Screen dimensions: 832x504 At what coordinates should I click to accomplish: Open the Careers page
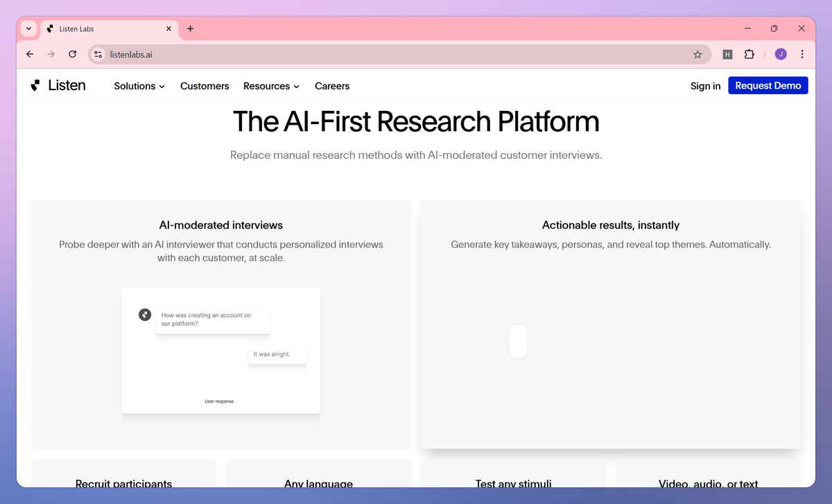click(332, 86)
